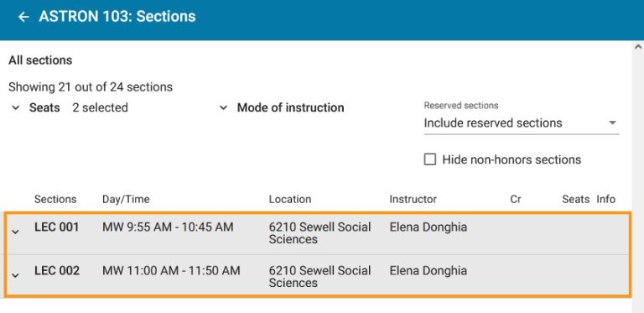This screenshot has width=644, height=313.
Task: Click the scrollbar up arrow
Action: (638, 46)
